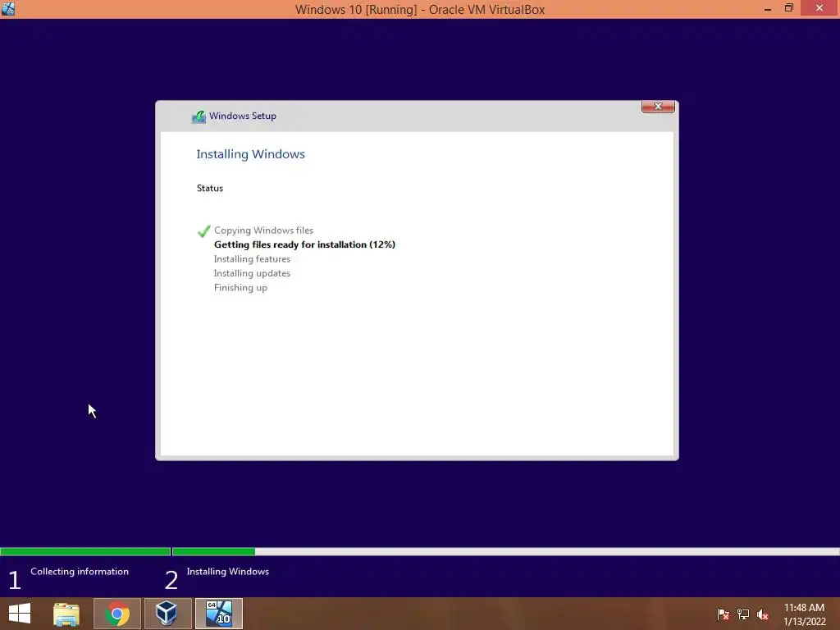The width and height of the screenshot is (840, 630).
Task: Open the network tray icon
Action: click(x=743, y=614)
